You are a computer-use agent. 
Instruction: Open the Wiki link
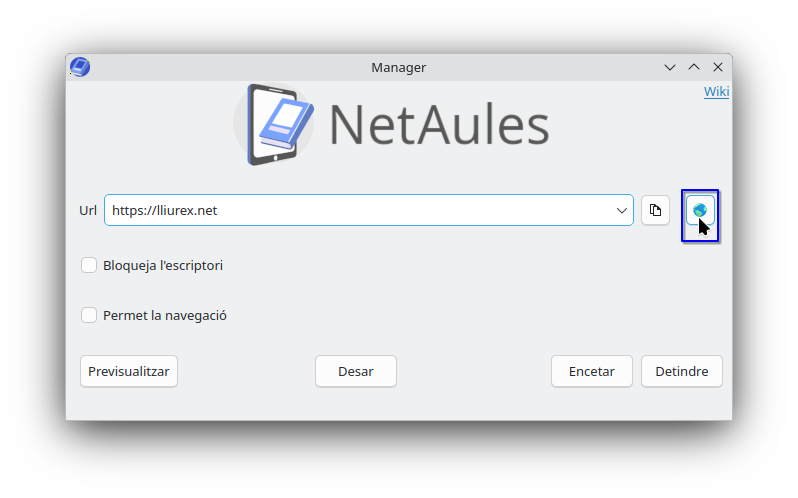(716, 92)
